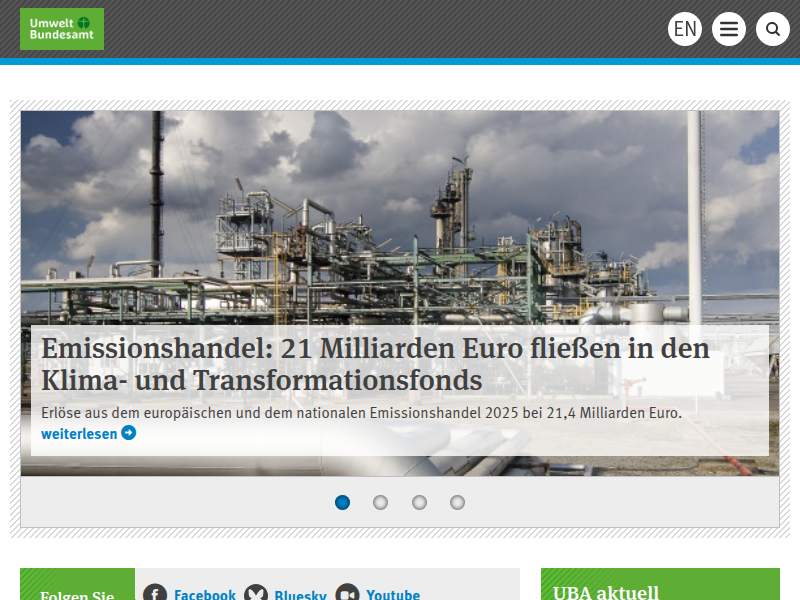Image resolution: width=800 pixels, height=600 pixels.
Task: Click the Umweltbundesamt logo
Action: (62, 29)
